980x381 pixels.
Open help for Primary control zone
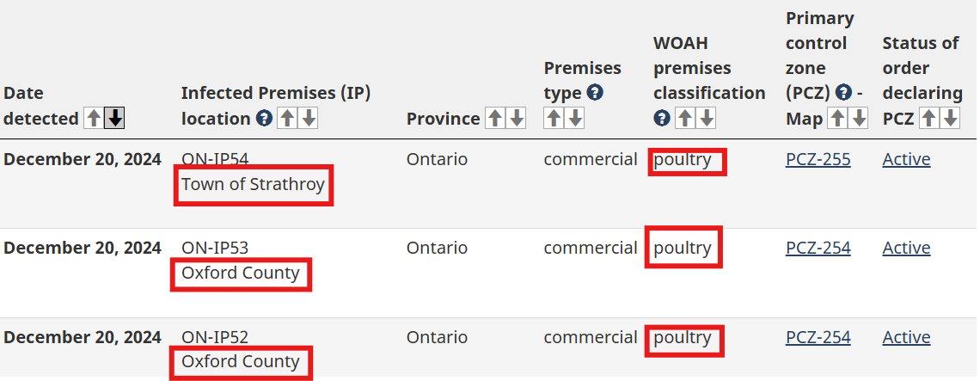click(844, 93)
